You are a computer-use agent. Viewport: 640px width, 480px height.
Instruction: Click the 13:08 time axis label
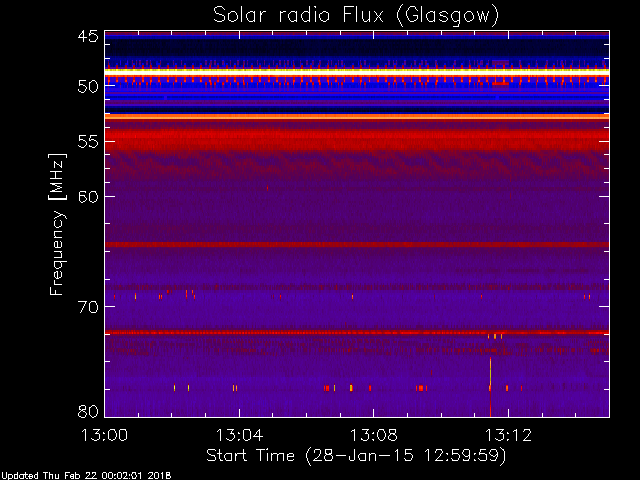[373, 435]
